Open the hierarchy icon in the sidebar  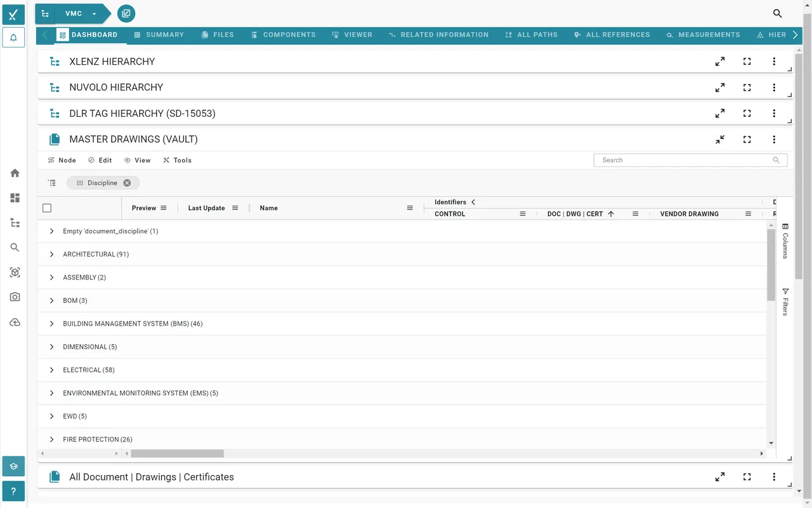[x=14, y=222]
